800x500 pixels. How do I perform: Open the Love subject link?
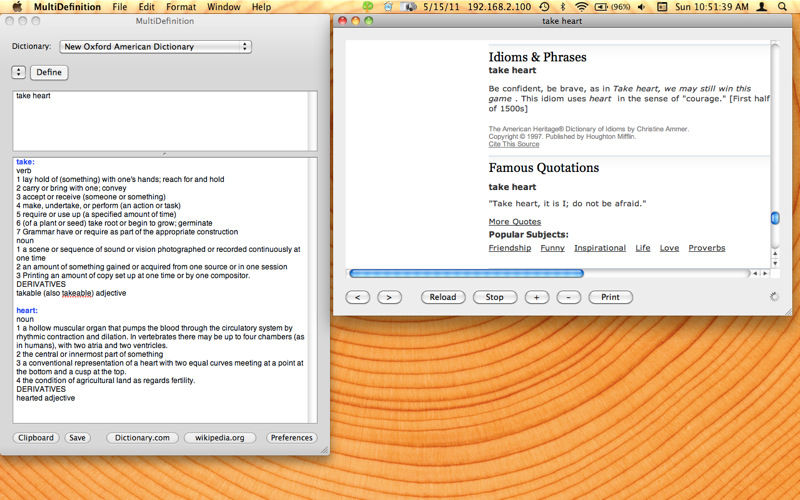(669, 248)
